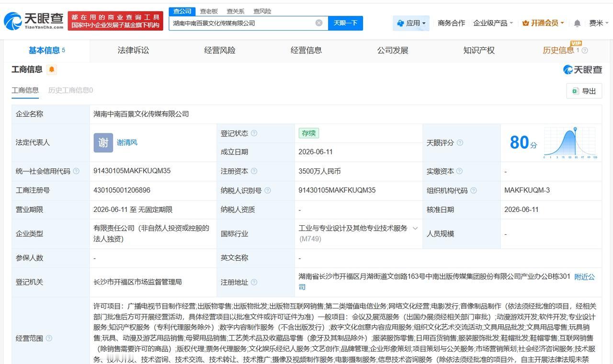Image resolution: width=613 pixels, height=364 pixels.
Task: Click the help icon beside 实缴资本
Action: click(x=459, y=171)
